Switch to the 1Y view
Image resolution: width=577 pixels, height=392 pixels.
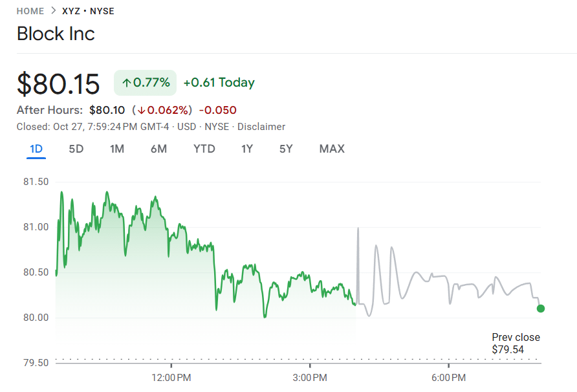(246, 149)
